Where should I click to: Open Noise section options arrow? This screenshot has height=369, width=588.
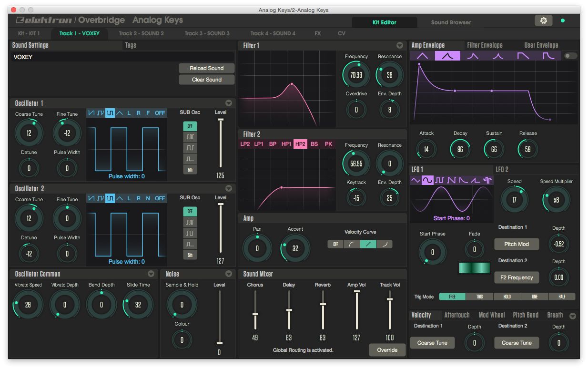click(x=229, y=274)
